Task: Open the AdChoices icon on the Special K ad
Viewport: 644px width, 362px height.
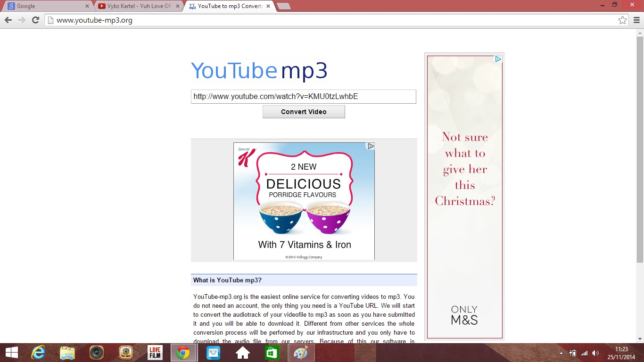Action: 371,146
